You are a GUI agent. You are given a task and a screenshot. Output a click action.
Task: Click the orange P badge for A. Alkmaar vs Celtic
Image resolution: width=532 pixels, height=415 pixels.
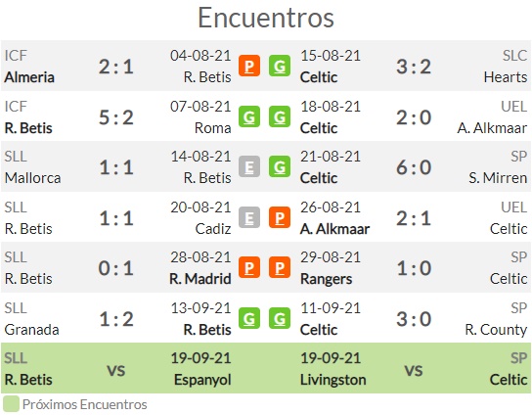(280, 217)
